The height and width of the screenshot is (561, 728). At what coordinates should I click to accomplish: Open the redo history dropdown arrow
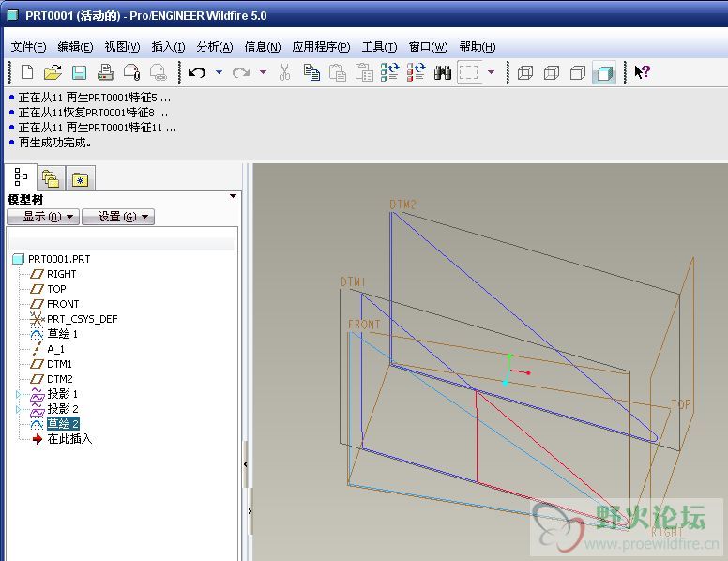tap(264, 72)
